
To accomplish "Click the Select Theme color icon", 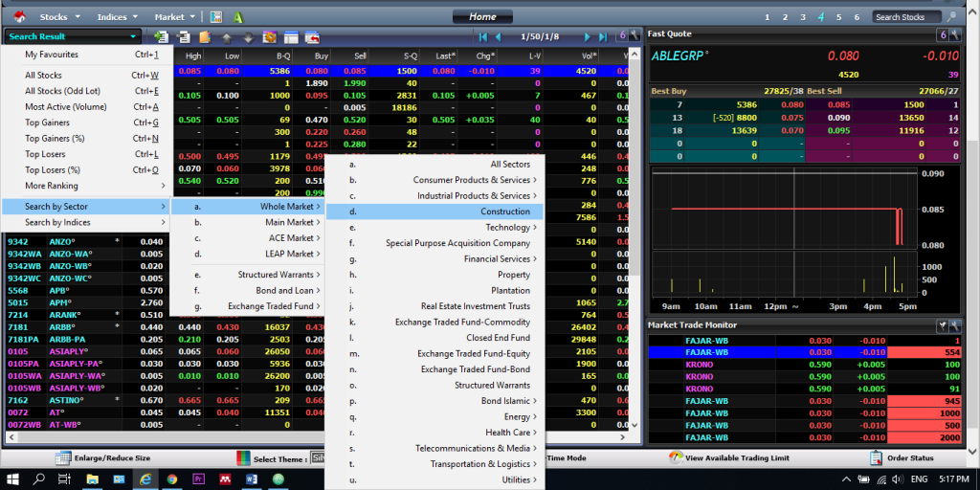I will point(243,458).
